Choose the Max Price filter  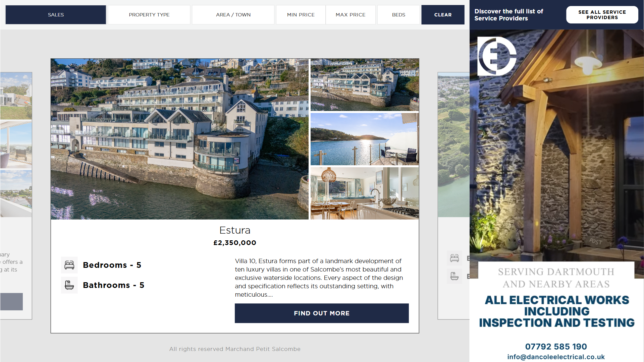point(351,15)
